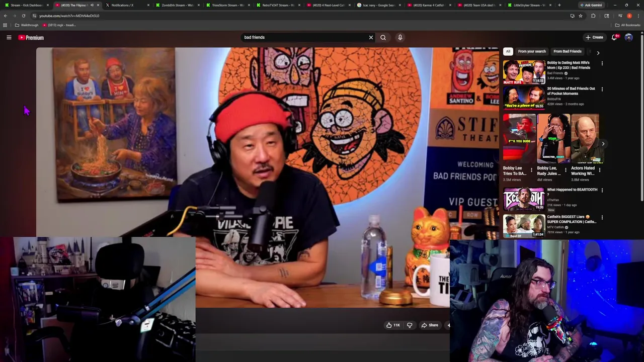This screenshot has width=644, height=362.
Task: Click the Ask Gemini button
Action: point(591,5)
